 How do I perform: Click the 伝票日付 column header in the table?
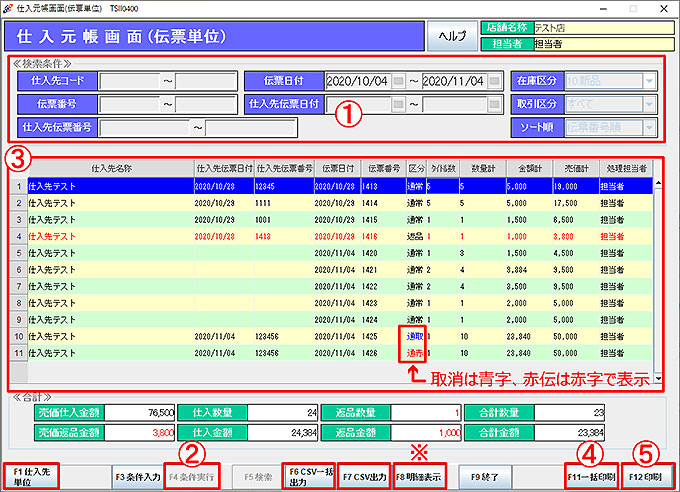pos(338,168)
